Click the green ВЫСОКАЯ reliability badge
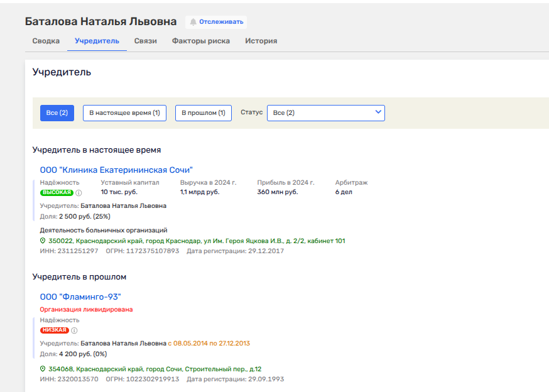The width and height of the screenshot is (549, 392). [57, 193]
